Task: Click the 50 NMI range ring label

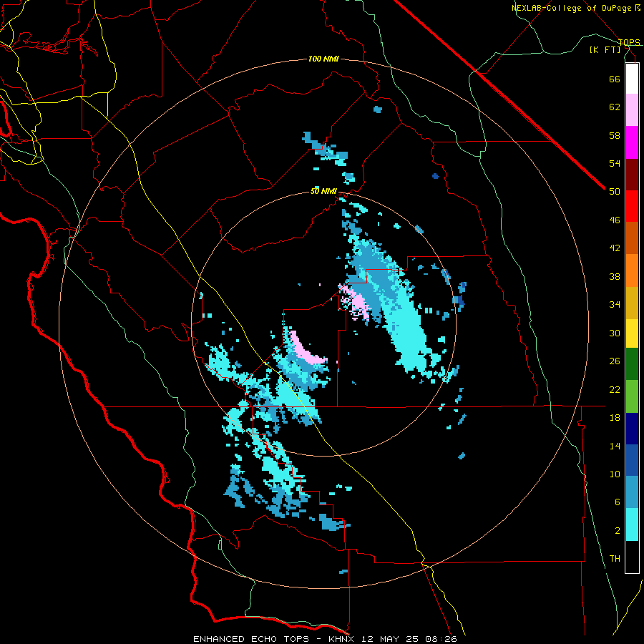Action: click(323, 191)
